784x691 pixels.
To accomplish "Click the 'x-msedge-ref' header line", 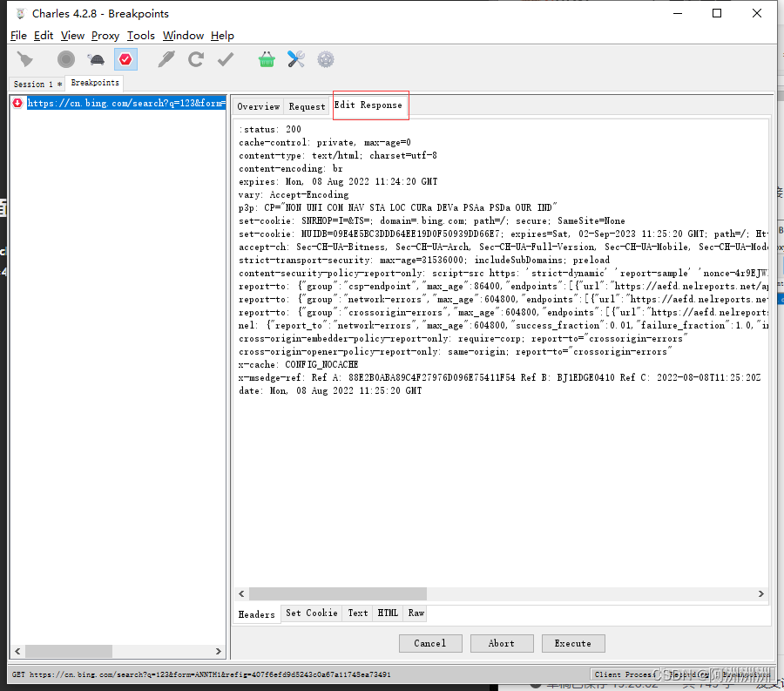I will (500, 377).
